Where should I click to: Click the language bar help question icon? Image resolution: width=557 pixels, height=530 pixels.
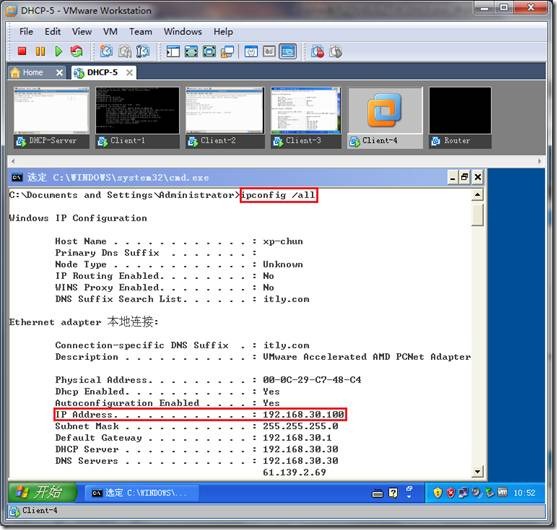coord(393,493)
